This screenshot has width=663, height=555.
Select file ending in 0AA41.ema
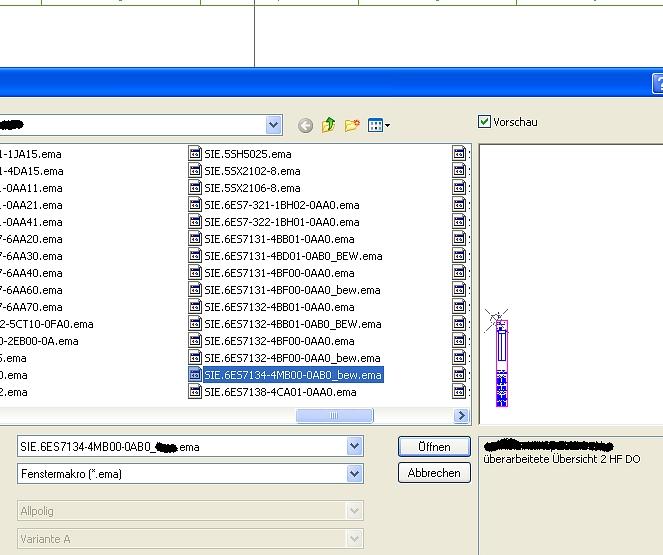click(31, 222)
